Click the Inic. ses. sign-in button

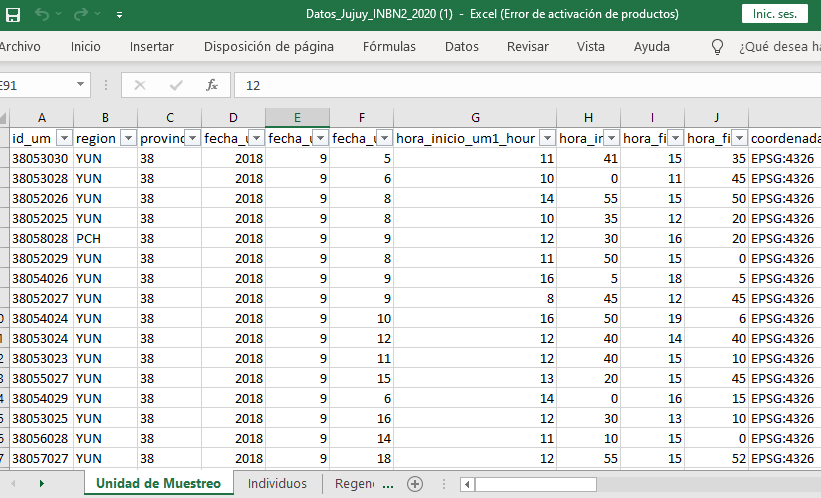pos(774,15)
